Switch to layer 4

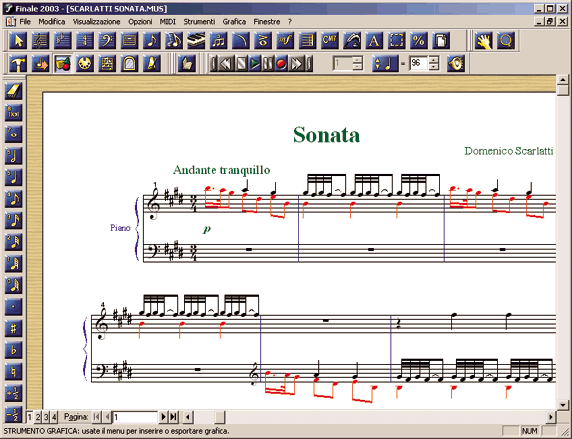pos(54,416)
